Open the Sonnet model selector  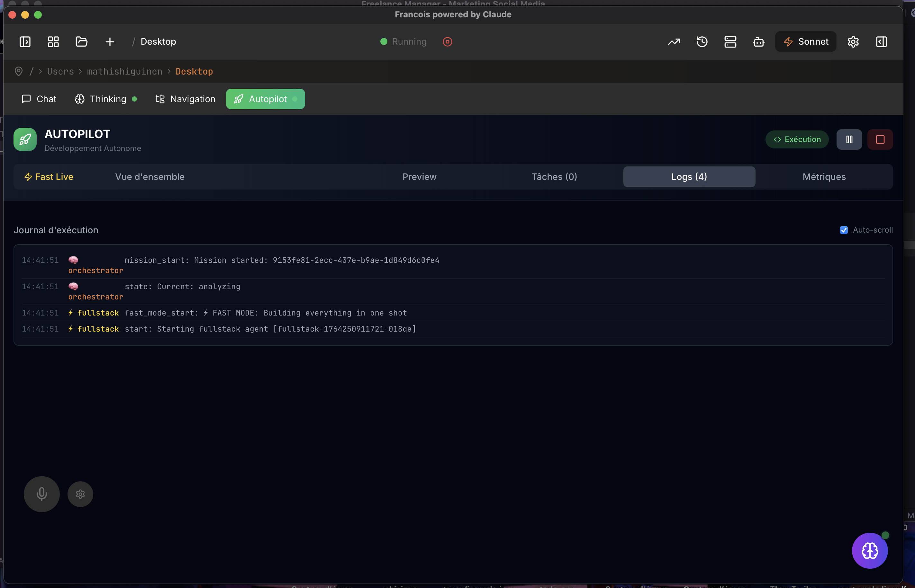[x=805, y=42]
